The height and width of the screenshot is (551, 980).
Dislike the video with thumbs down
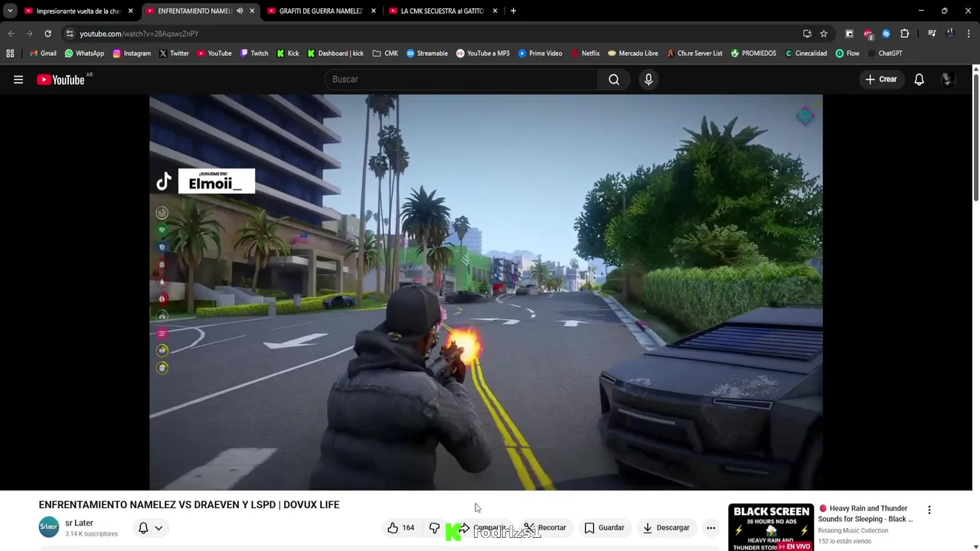[x=434, y=527]
